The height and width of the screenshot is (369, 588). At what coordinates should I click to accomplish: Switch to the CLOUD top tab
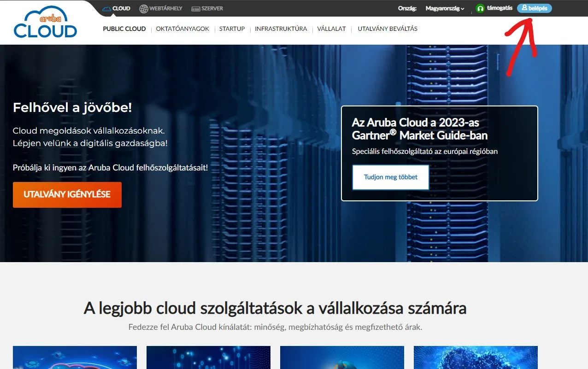coord(117,8)
